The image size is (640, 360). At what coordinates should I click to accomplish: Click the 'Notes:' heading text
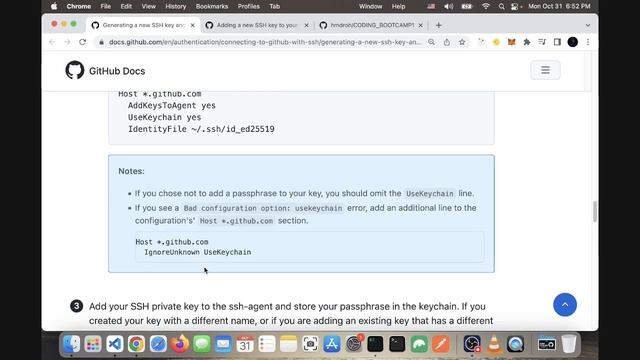click(x=131, y=171)
